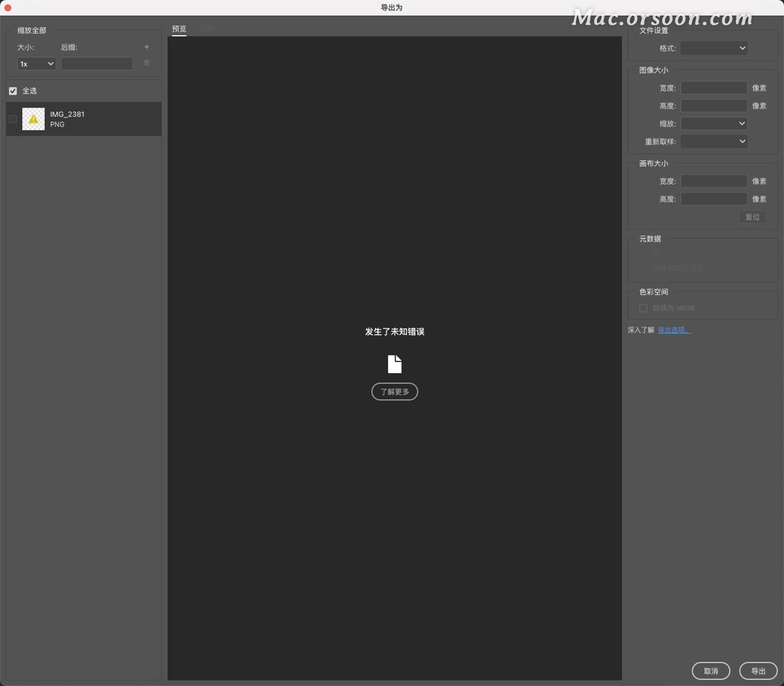Switch to the 预览 tab
The height and width of the screenshot is (686, 784).
(x=179, y=28)
